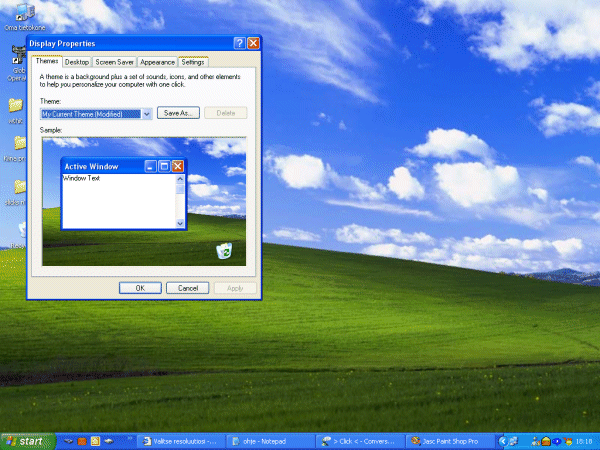Viewport: 600px width, 450px height.
Task: Click the fourth quick launch icon
Action: tap(109, 441)
